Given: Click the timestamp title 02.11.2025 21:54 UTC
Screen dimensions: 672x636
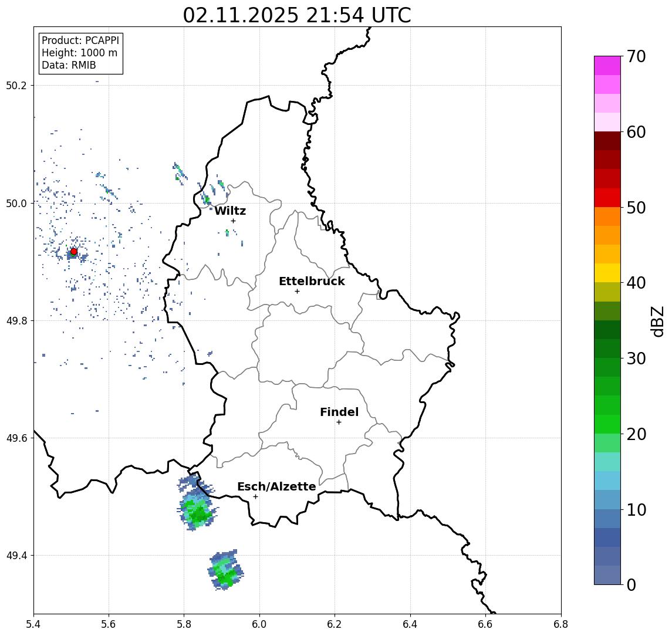Looking at the screenshot, I should coord(297,15).
